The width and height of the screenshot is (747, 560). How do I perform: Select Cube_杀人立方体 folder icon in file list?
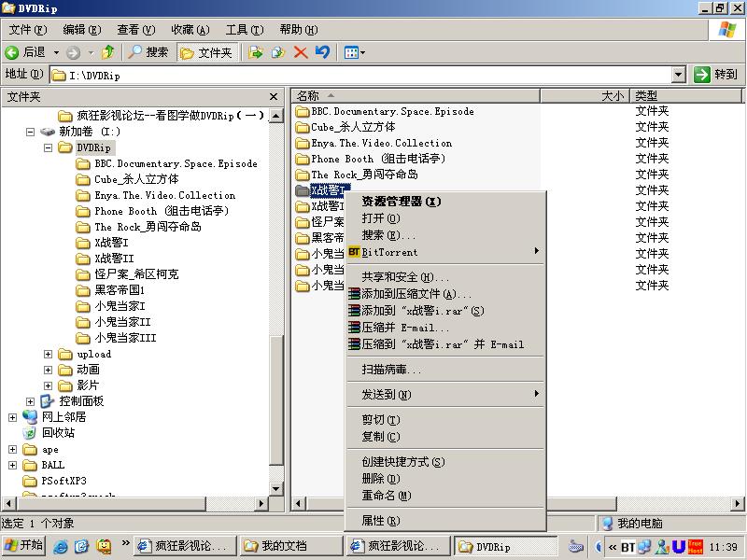pyautogui.click(x=302, y=128)
